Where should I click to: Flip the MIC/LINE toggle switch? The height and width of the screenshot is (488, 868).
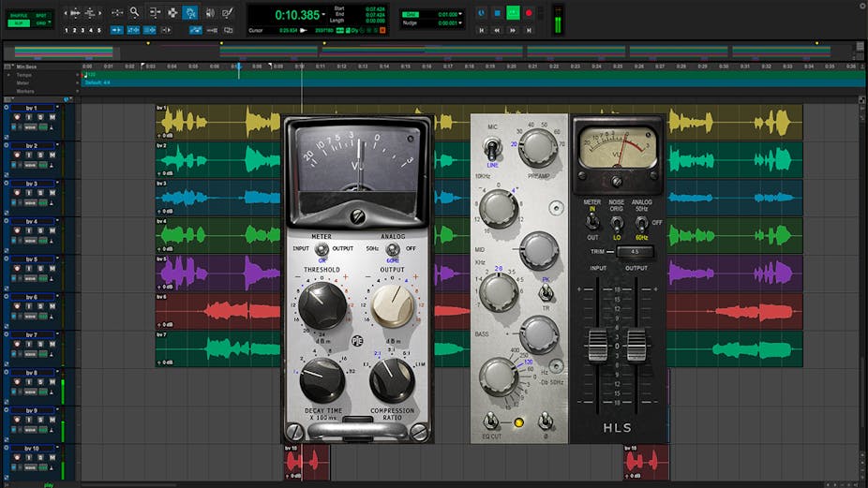point(491,147)
